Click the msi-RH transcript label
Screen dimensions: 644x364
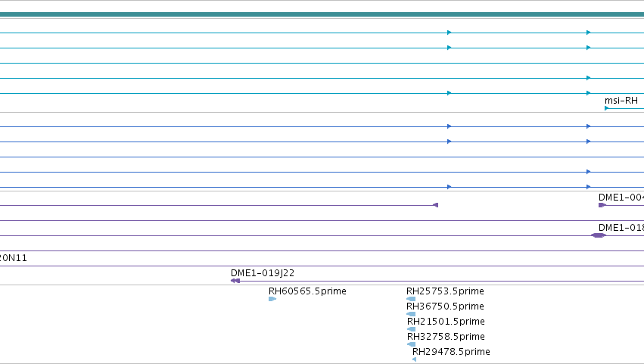point(621,101)
